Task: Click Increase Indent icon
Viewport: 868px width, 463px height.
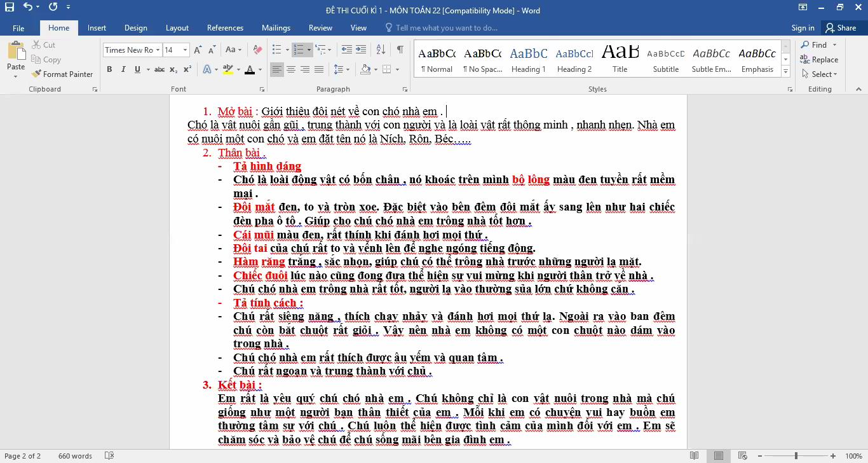Action: click(x=361, y=50)
